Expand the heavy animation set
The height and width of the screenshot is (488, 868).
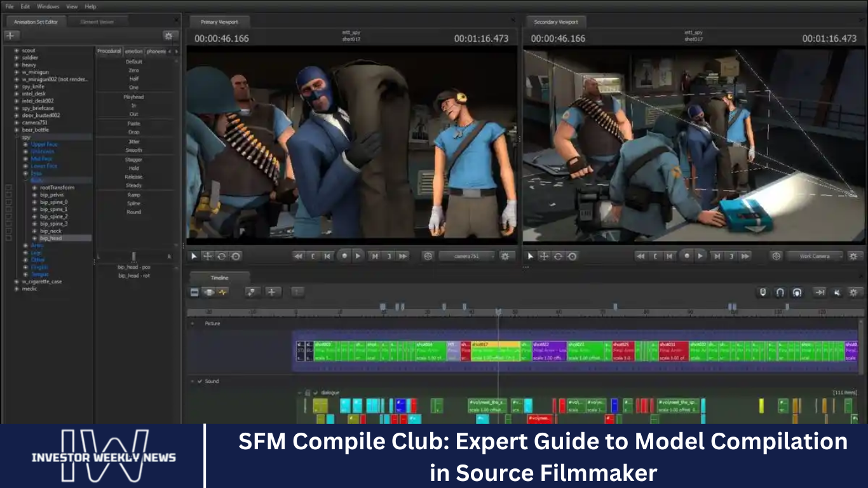pyautogui.click(x=17, y=65)
